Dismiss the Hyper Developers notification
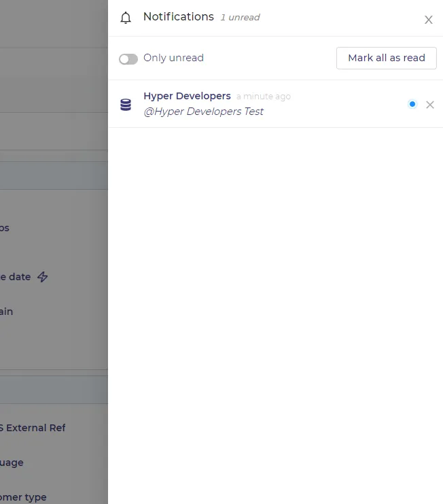 click(430, 105)
